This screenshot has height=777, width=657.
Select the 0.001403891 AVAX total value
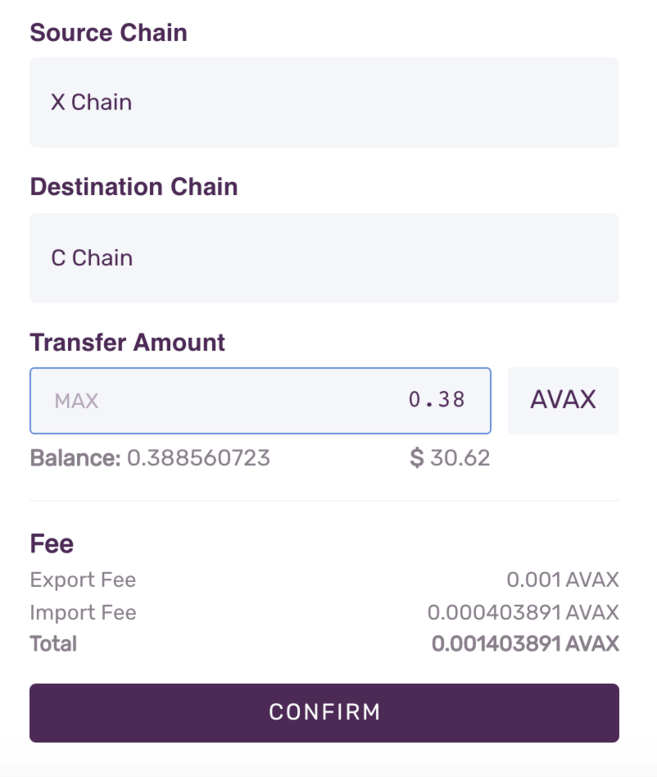[525, 643]
